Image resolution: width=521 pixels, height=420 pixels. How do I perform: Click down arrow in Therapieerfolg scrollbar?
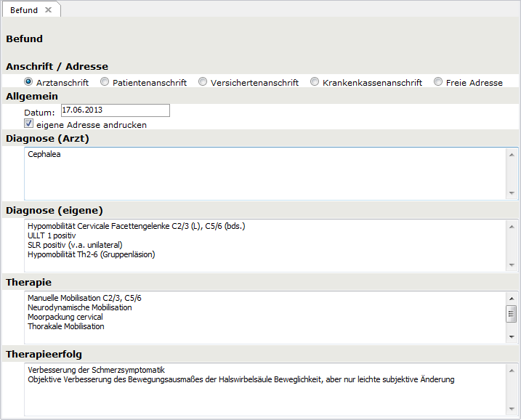pyautogui.click(x=512, y=408)
